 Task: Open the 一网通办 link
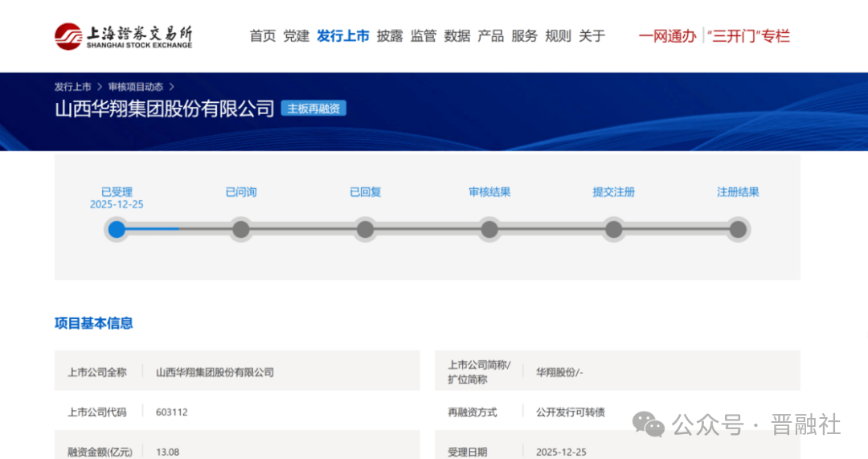667,36
